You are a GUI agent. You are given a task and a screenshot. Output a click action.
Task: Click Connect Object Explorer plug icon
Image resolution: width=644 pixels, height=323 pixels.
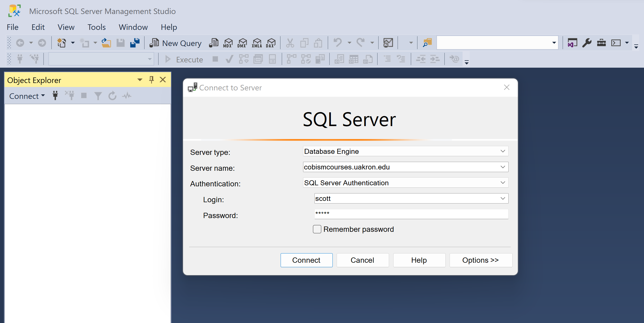[x=55, y=96]
